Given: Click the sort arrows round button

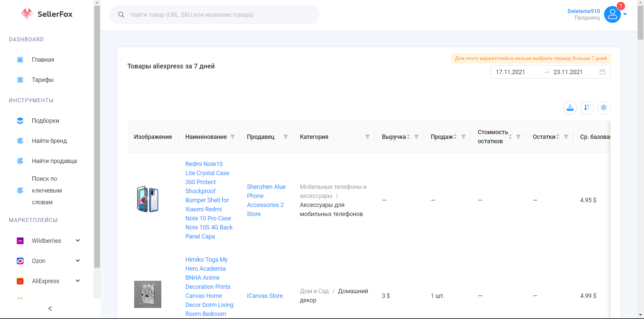Looking at the screenshot, I should click(x=587, y=108).
